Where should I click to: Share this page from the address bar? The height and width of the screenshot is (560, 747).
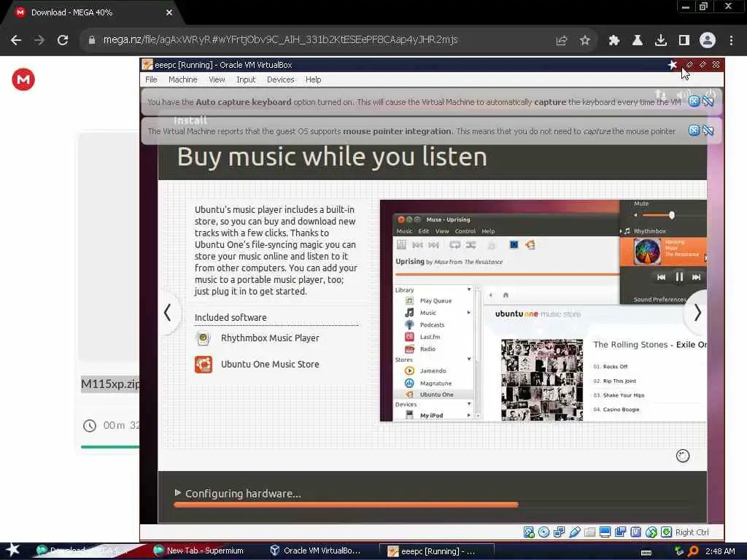click(x=562, y=41)
